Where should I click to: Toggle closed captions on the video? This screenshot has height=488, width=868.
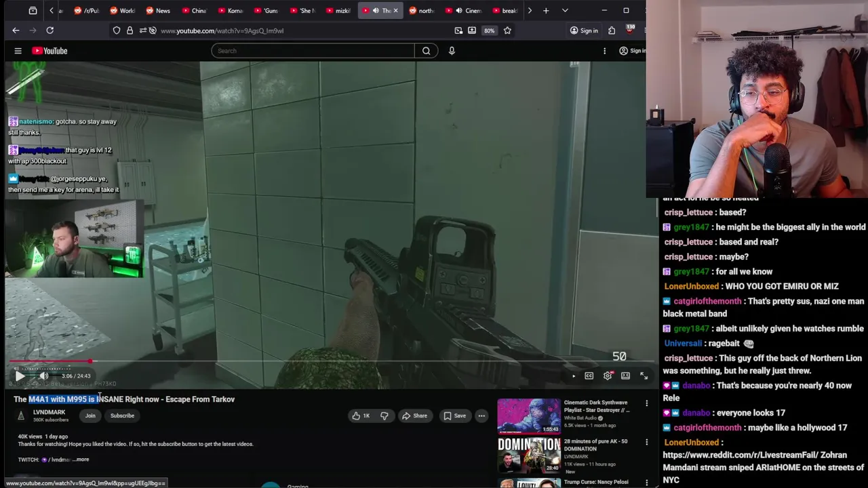(x=589, y=376)
